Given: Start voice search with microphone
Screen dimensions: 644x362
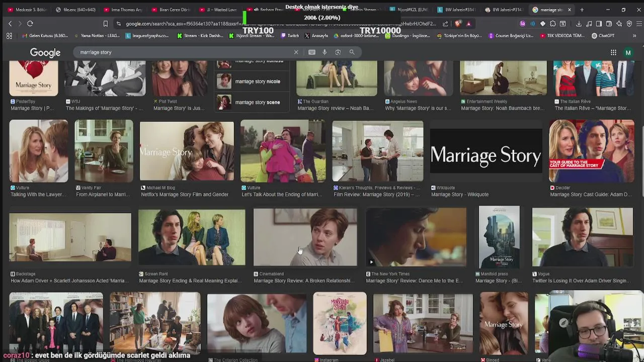Looking at the screenshot, I should coord(325,52).
